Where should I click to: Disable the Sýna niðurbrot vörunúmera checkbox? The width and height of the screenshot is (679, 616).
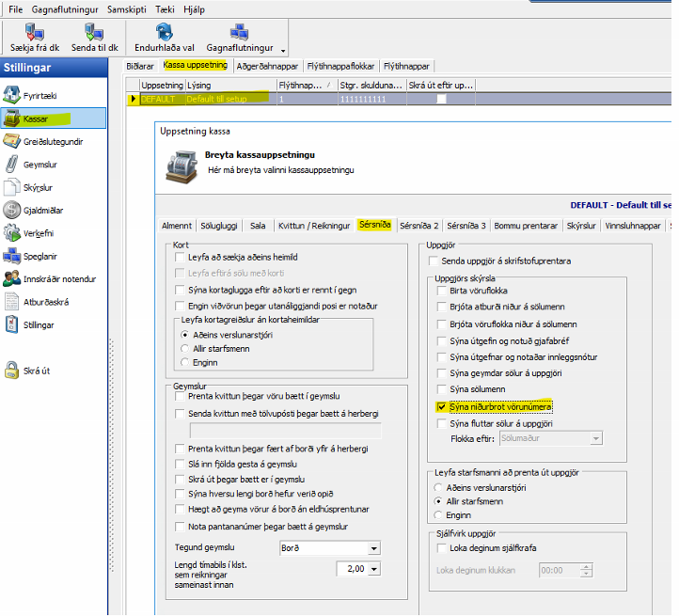(x=441, y=407)
